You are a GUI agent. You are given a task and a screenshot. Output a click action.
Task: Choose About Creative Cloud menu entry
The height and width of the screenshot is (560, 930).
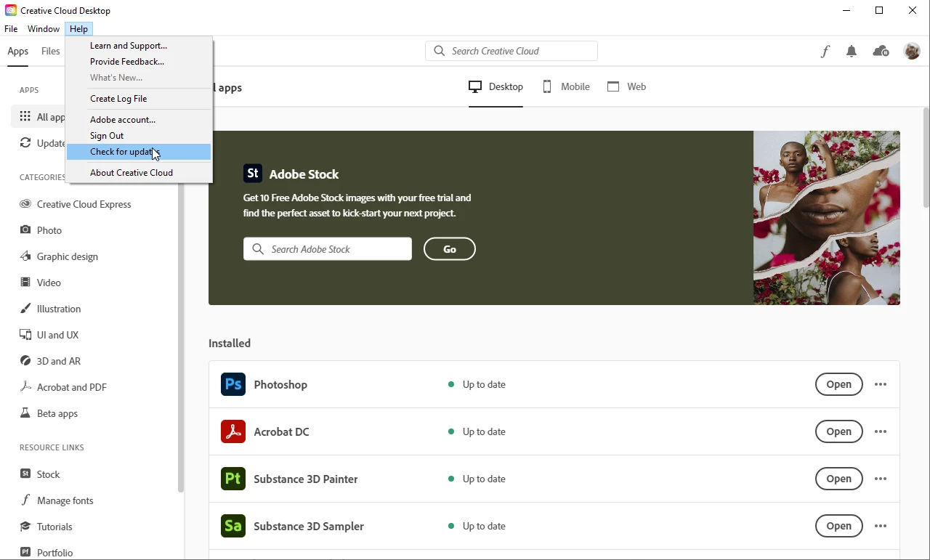click(139, 173)
